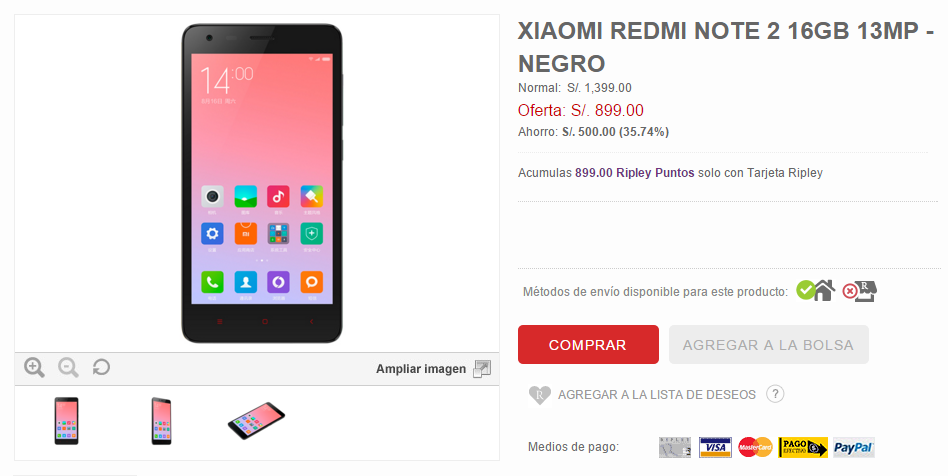The image size is (948, 476).
Task: Click the wishlist heart icon
Action: point(539,395)
